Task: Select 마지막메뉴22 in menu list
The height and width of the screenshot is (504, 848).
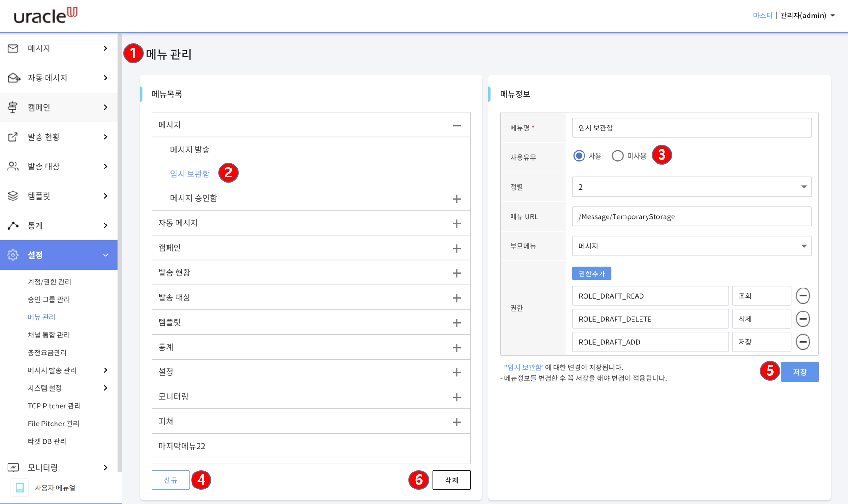Action: pos(182,446)
